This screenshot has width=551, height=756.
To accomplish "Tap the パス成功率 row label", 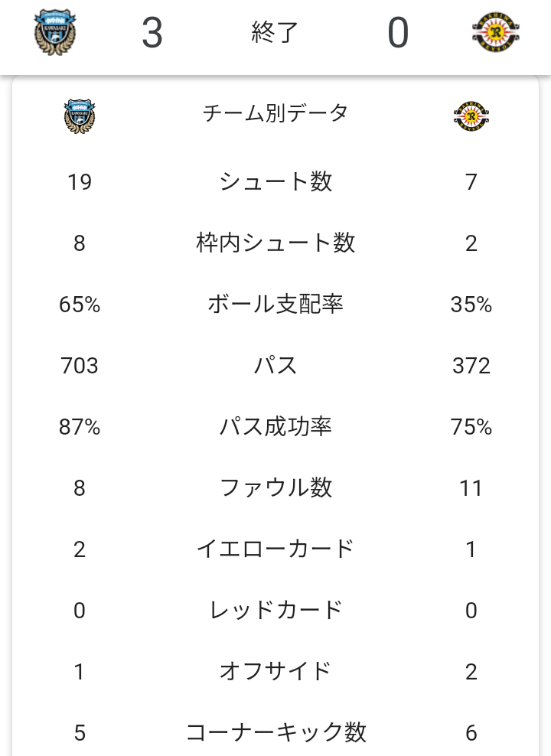I will (275, 427).
